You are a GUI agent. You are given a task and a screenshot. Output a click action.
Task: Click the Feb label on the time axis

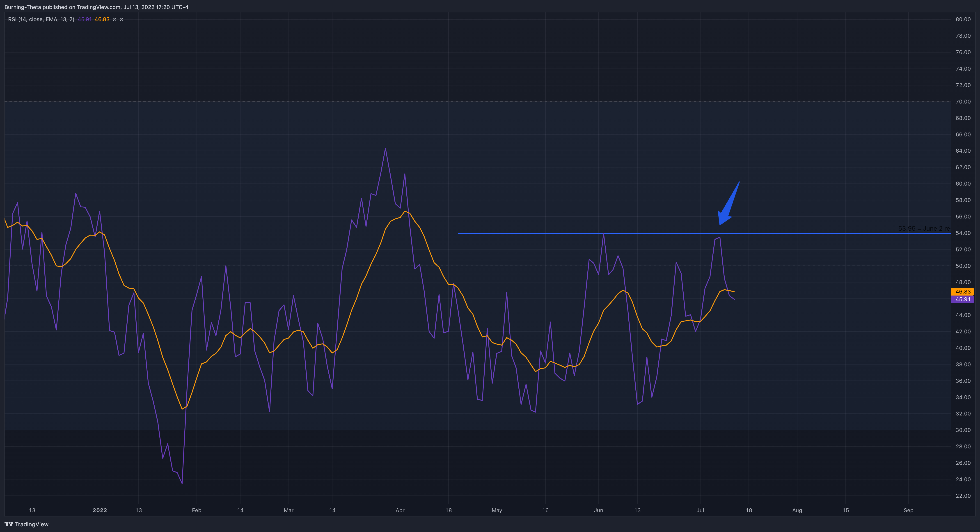click(x=196, y=510)
